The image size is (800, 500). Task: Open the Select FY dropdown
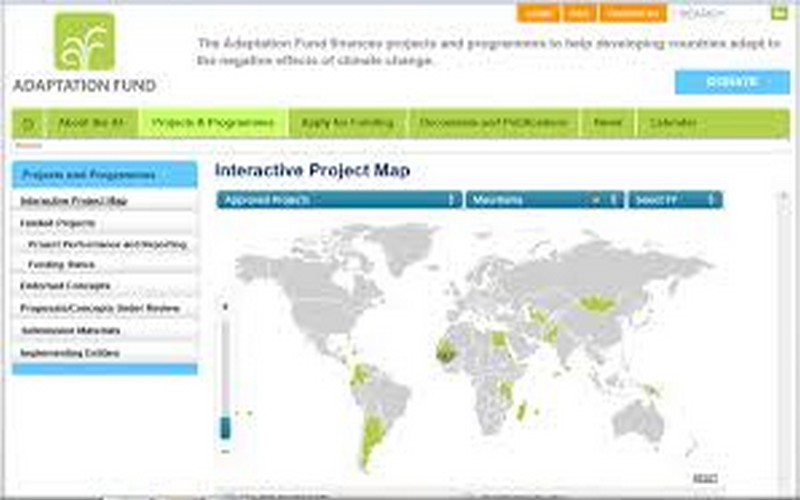(676, 200)
